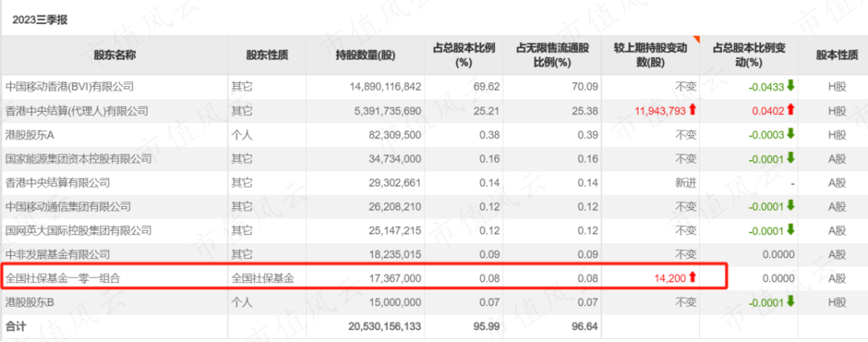Click green down arrow in 国网英大国际控股 row
This screenshot has height=342, width=868.
point(791,229)
